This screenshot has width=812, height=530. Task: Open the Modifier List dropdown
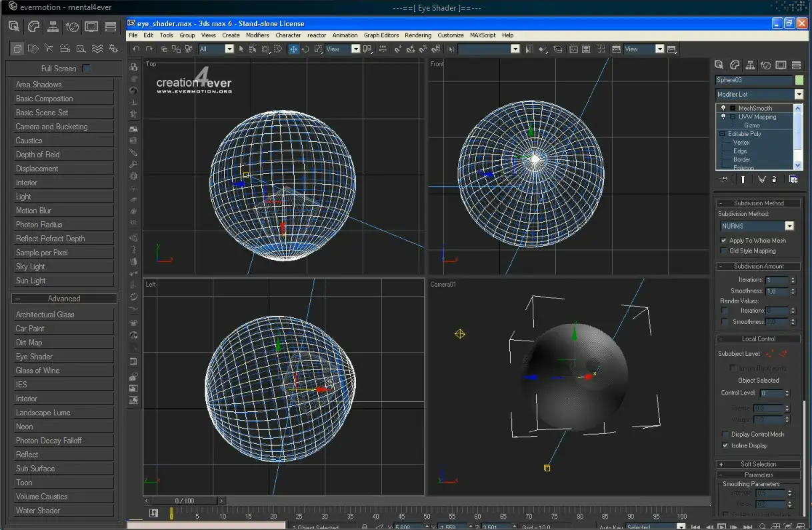[797, 94]
